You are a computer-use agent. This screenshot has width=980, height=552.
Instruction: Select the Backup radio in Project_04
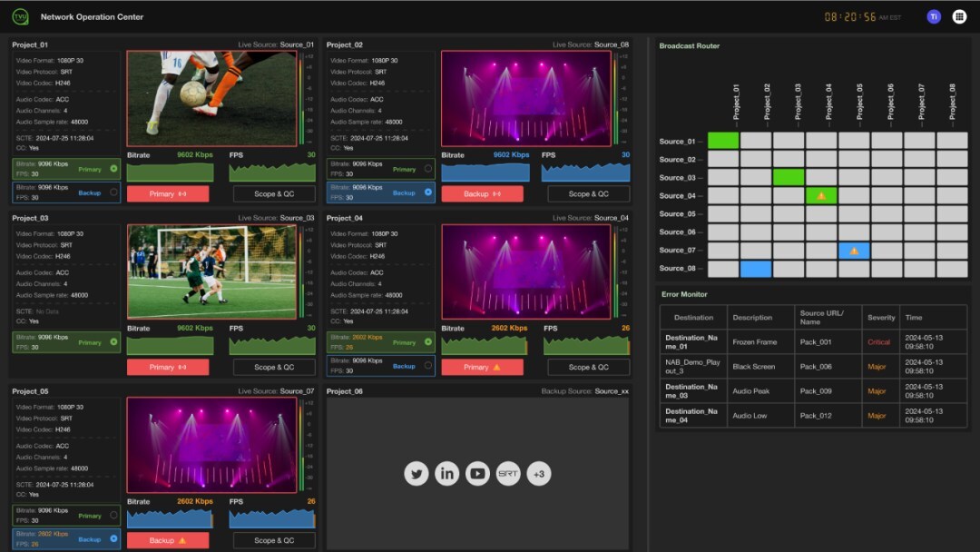(x=428, y=366)
